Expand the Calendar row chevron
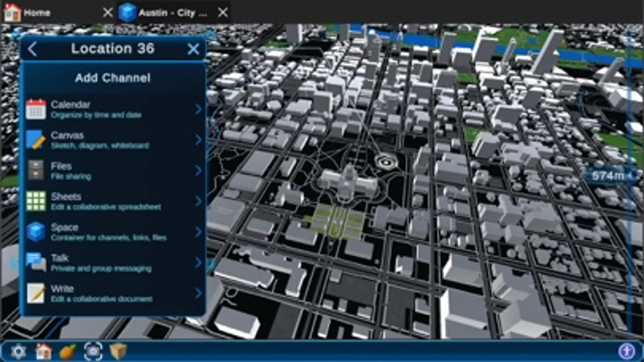 pyautogui.click(x=198, y=109)
